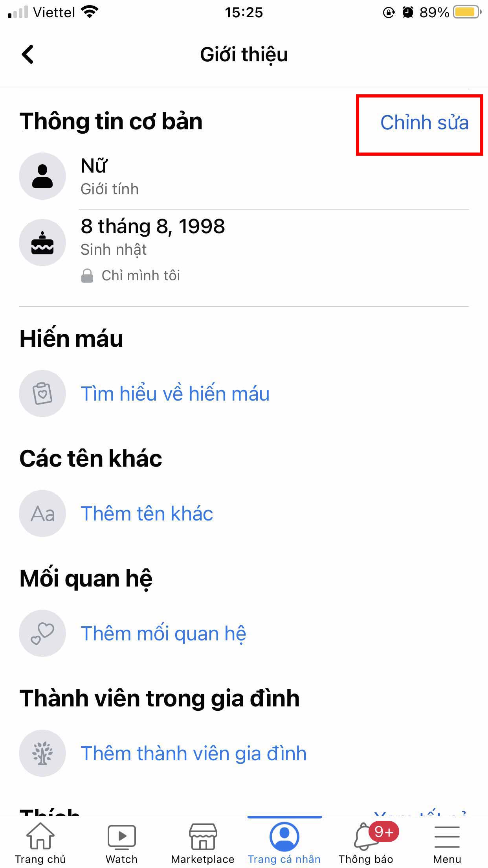Click the family tree icon
488x868 pixels.
click(42, 753)
